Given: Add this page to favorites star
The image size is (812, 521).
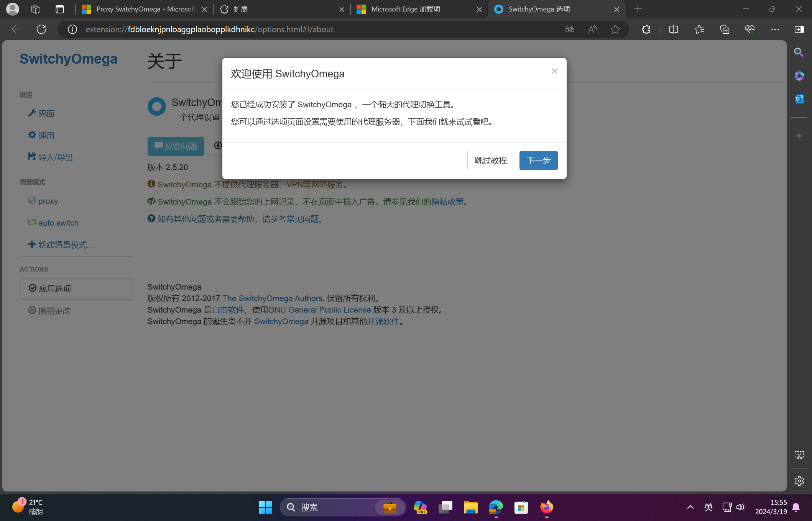Looking at the screenshot, I should click(615, 29).
